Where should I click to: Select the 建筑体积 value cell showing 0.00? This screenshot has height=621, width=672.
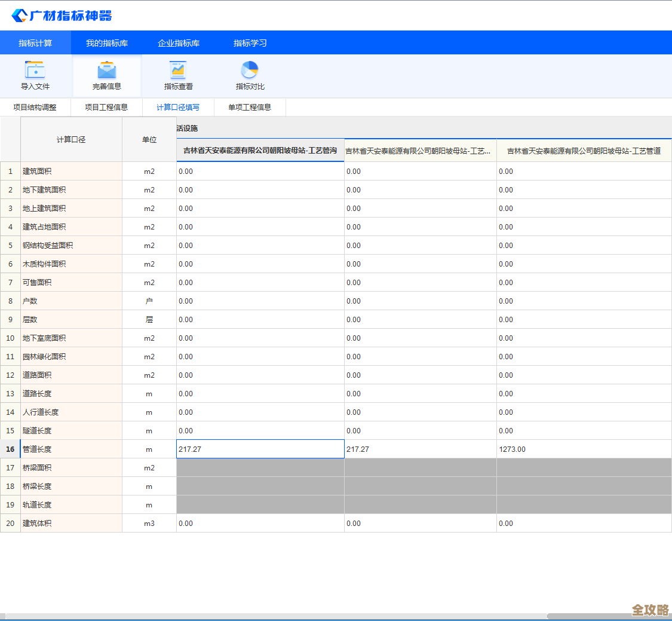tap(260, 523)
